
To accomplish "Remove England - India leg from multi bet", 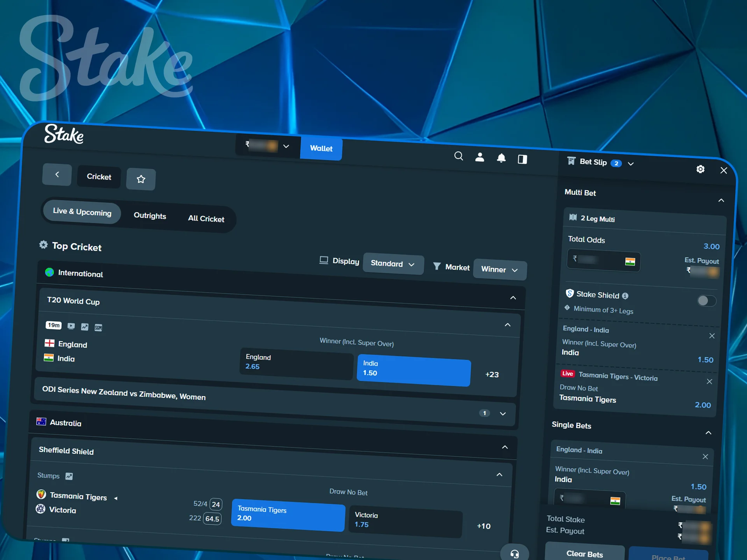I will [x=712, y=336].
